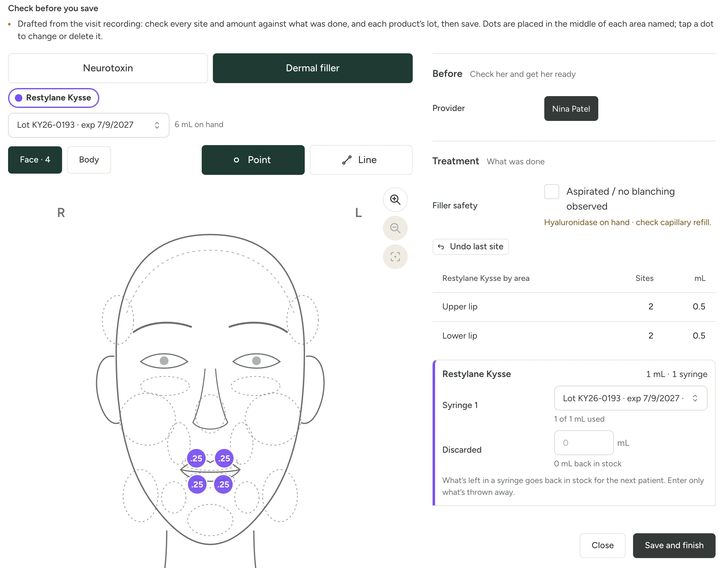Click the '6 mL on hand' stock text
Image resolution: width=728 pixels, height=568 pixels.
tap(199, 125)
